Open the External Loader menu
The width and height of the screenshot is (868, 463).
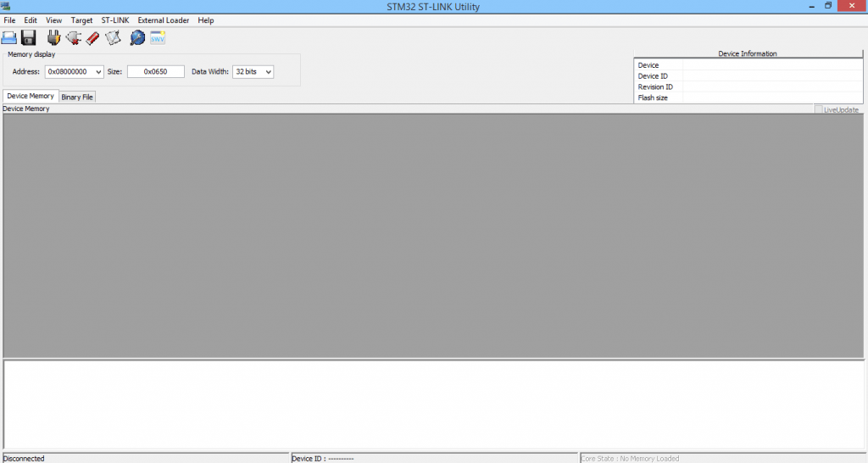pos(164,20)
